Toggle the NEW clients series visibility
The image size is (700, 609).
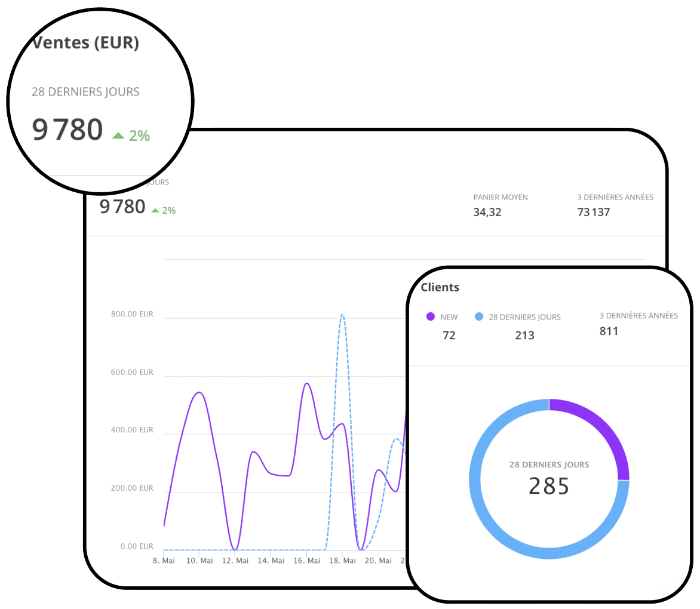click(442, 317)
